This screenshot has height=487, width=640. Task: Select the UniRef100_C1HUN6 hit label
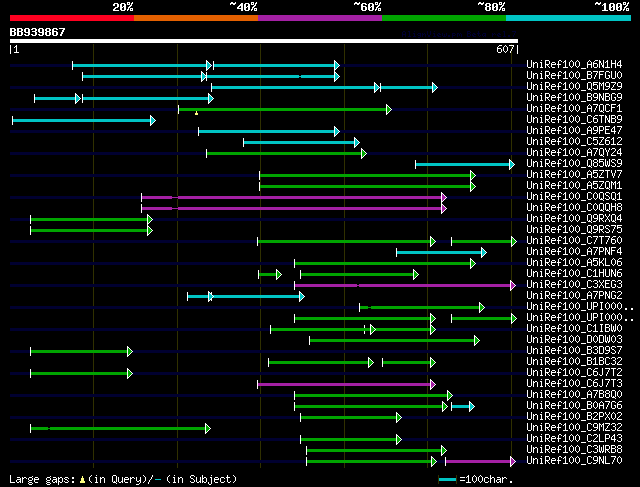[x=574, y=274]
